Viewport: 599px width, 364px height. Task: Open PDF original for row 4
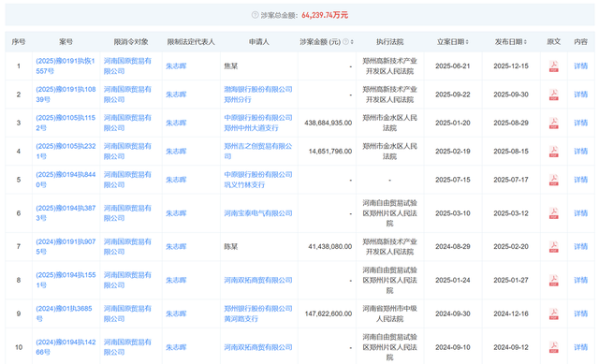click(553, 152)
